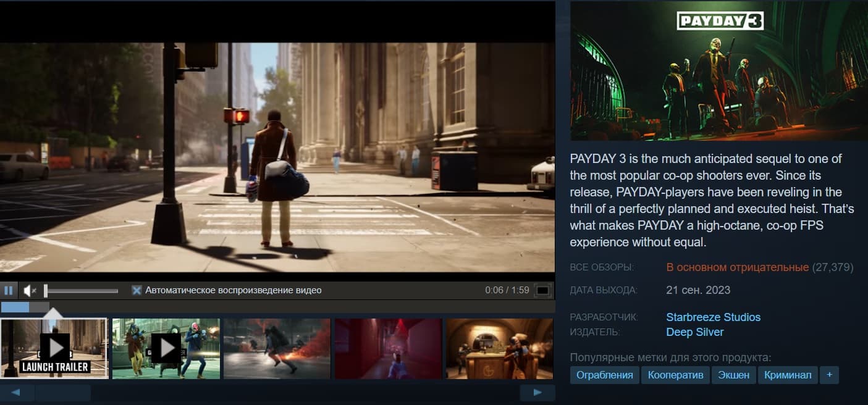Open reviews marked 'В основном отрицательные'
Viewport: 868px width, 405px height.
tap(738, 267)
